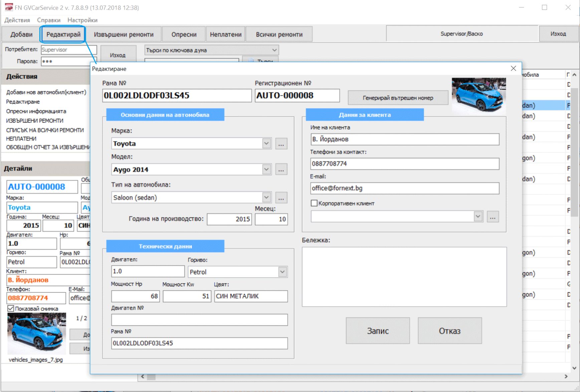The height and width of the screenshot is (392, 580).
Task: Click the blue car photo in dialog
Action: (x=479, y=95)
